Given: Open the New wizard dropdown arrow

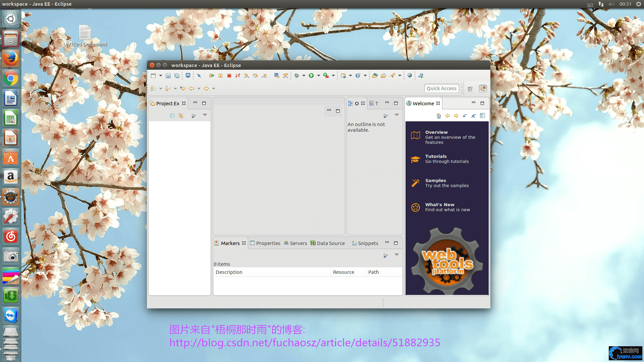Looking at the screenshot, I should coord(161,76).
